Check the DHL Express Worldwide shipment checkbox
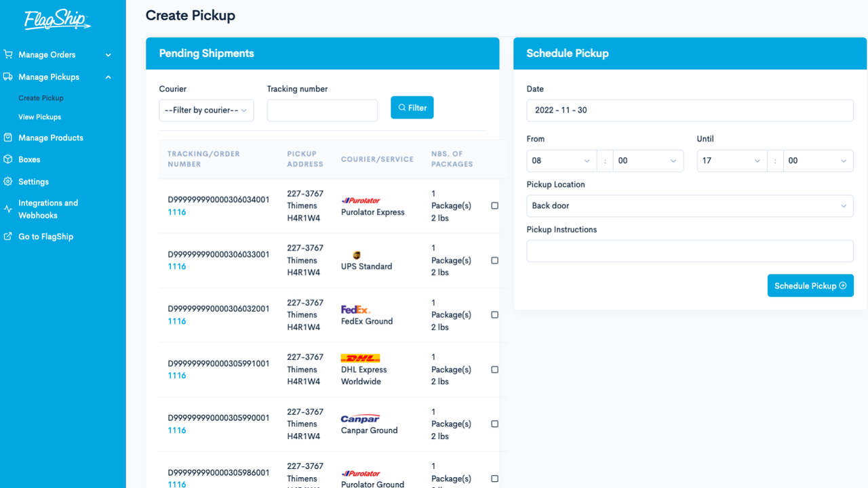Viewport: 868px width, 488px height. click(494, 369)
